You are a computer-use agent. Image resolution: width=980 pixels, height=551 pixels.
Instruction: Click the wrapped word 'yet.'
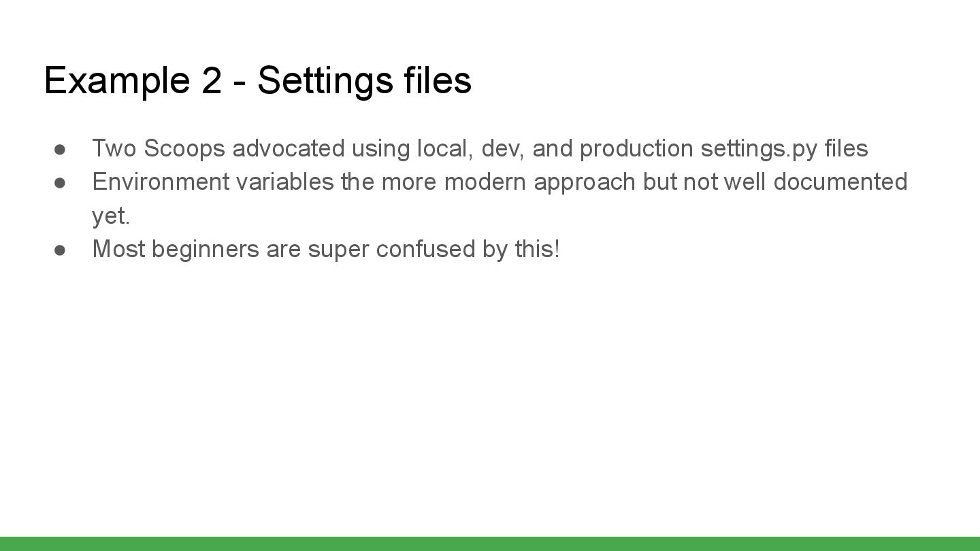111,216
